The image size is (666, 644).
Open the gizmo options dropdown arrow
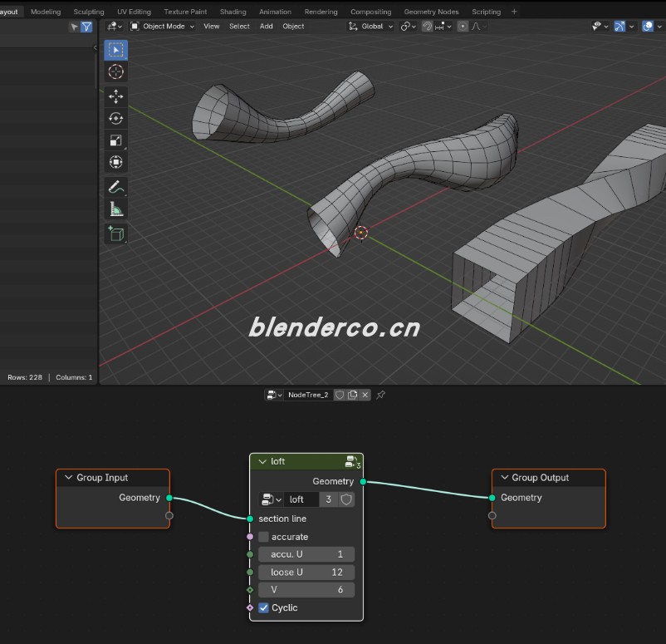click(x=631, y=27)
